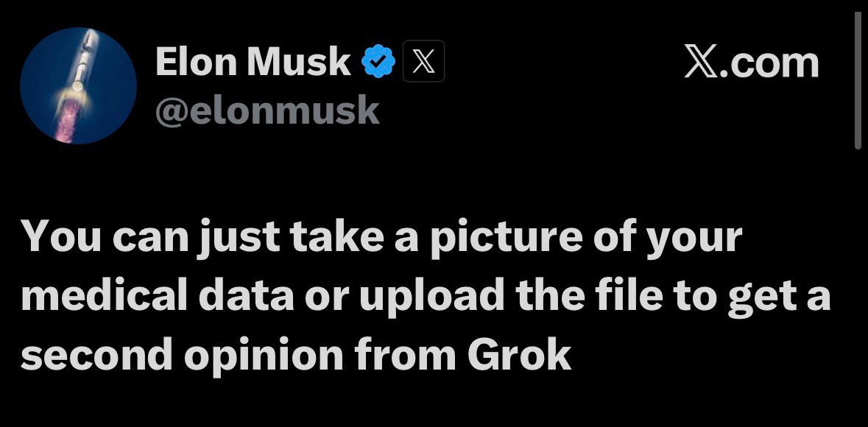Click the X affiliation badge beside the name
The image size is (868, 427).
coord(422,62)
